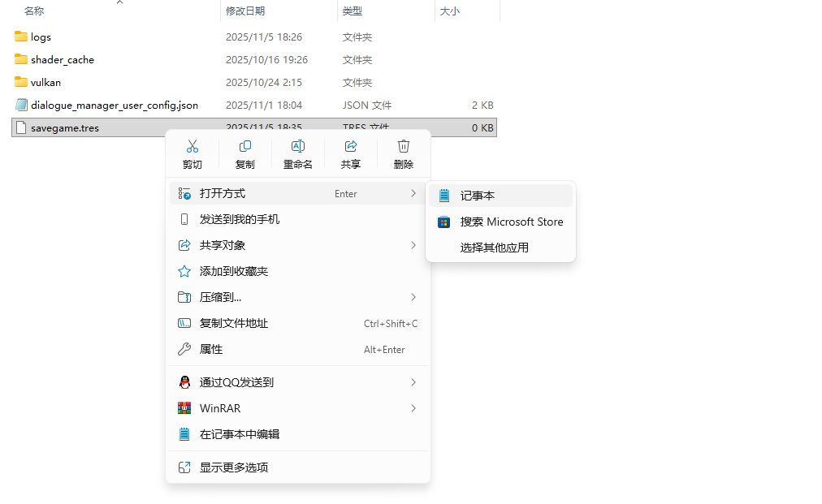Select the dialogue_manager_user_config.json file name
The height and width of the screenshot is (504, 822).
[x=115, y=106]
